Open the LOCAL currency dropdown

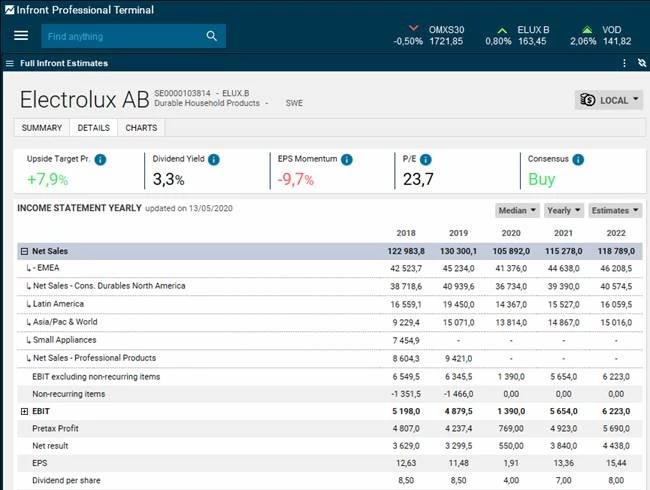point(609,100)
